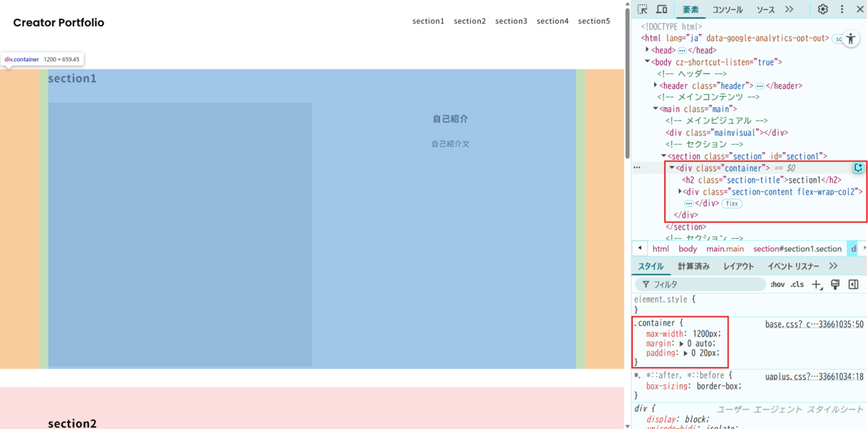
Task: Toggle the .cls element classes panel
Action: pyautogui.click(x=797, y=285)
